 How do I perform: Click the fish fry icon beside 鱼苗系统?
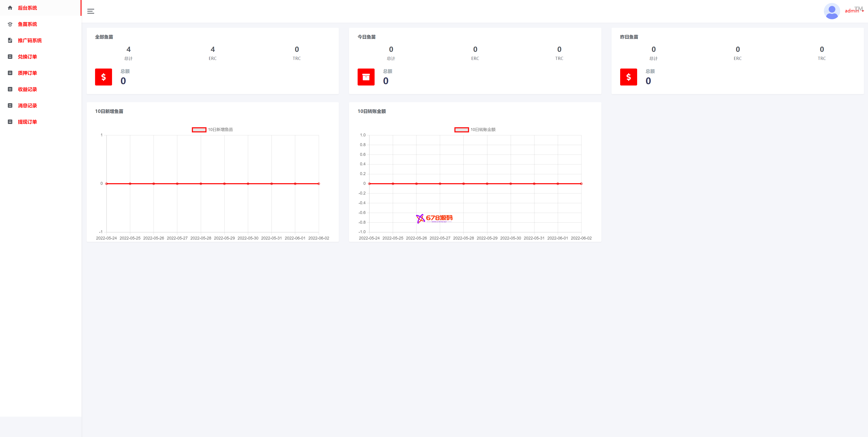pos(10,24)
